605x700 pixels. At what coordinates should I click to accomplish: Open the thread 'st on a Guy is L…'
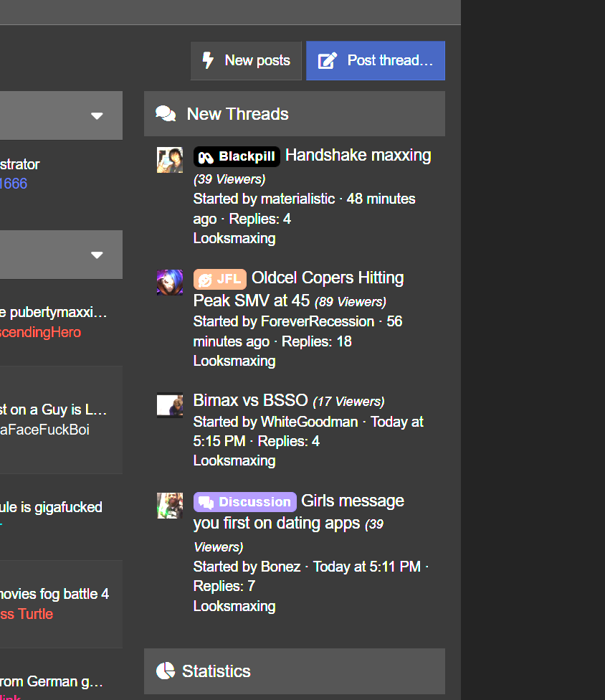(x=54, y=410)
